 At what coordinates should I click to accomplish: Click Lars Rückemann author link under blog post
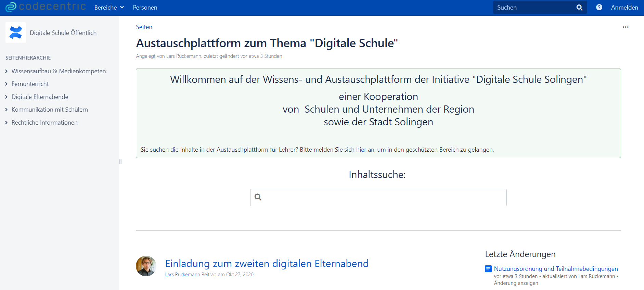tap(182, 275)
